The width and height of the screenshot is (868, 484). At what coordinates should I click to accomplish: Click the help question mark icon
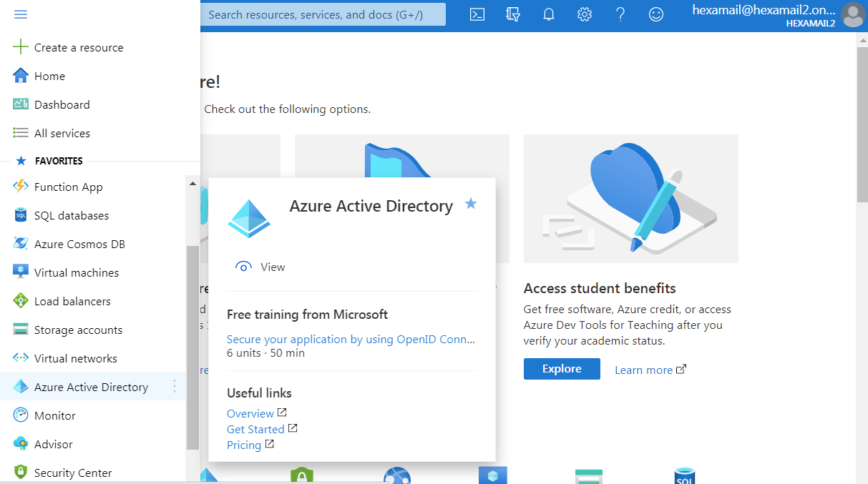[620, 14]
